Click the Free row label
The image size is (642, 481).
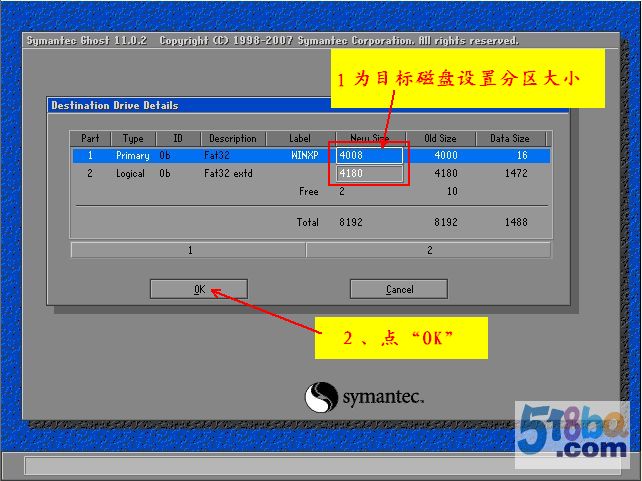tap(309, 191)
